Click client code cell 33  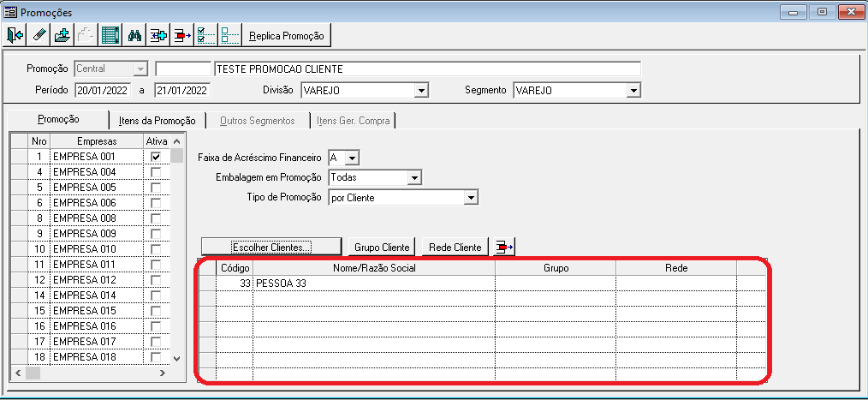point(235,284)
